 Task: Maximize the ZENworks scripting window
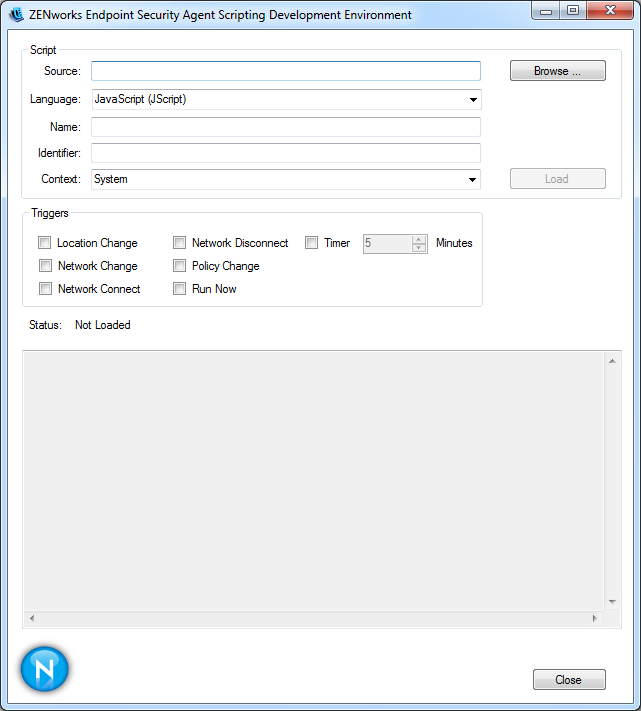pyautogui.click(x=573, y=10)
